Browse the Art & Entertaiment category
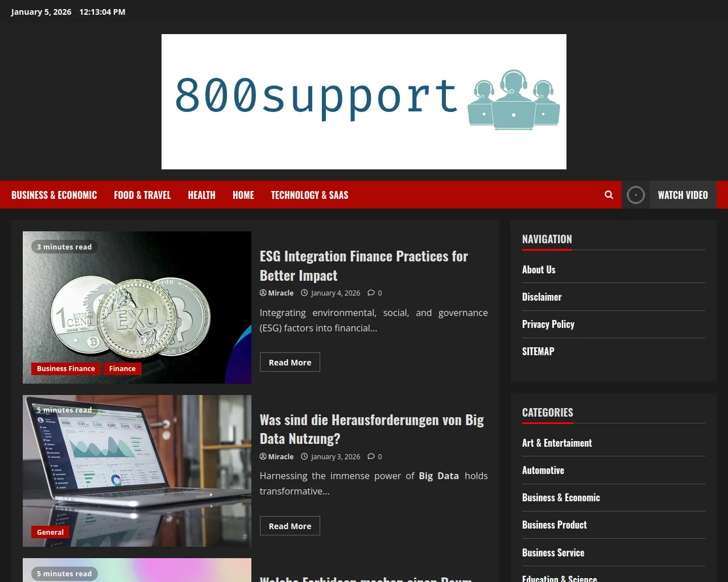The height and width of the screenshot is (582, 728). point(557,443)
